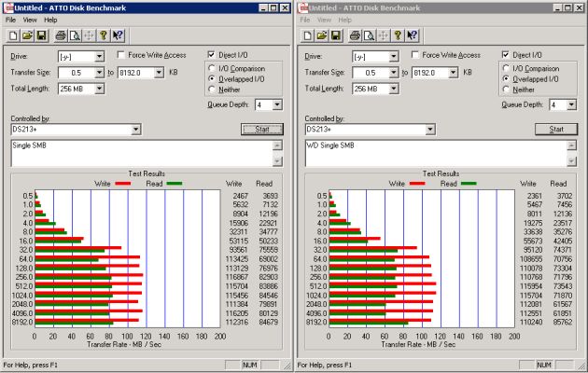This screenshot has height=373, width=588.
Task: Click red Write legend swatch in right window
Action: [x=417, y=184]
